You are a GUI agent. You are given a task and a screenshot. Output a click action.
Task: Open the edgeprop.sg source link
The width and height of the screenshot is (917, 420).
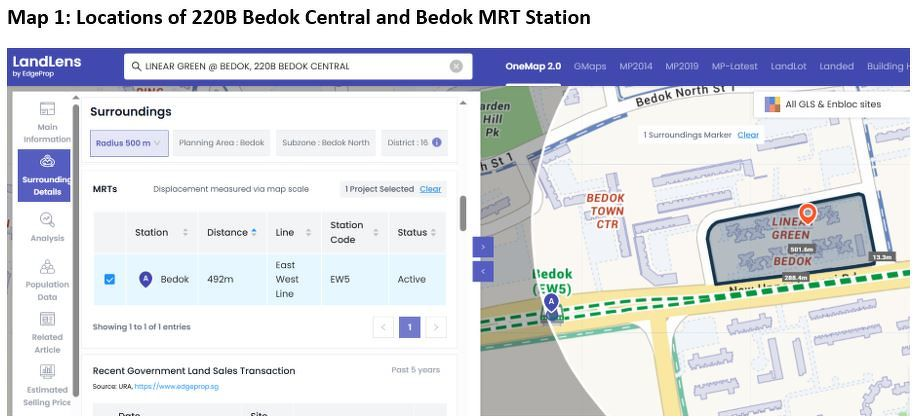click(x=176, y=387)
